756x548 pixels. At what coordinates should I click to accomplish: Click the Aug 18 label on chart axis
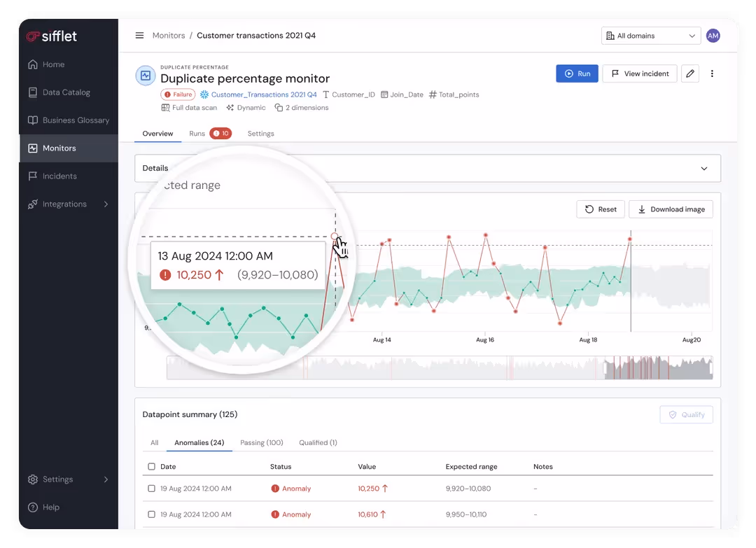point(588,340)
